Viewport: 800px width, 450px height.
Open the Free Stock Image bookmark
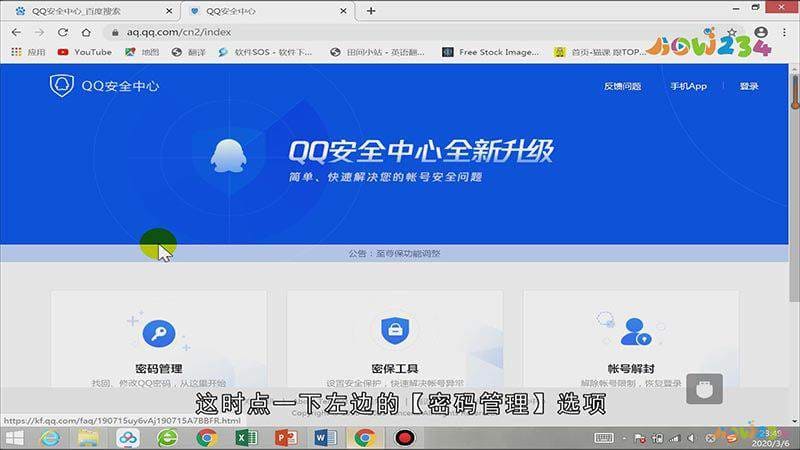[x=491, y=52]
